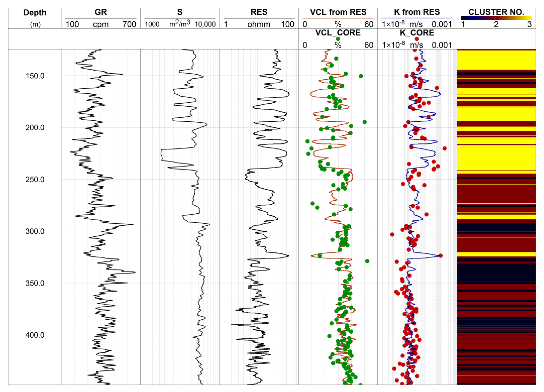The width and height of the screenshot is (544, 392).
Task: Click the 400.0 depth label
Action: point(35,335)
